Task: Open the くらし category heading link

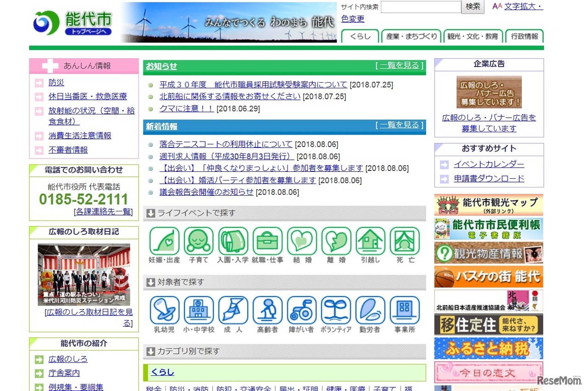Action: pyautogui.click(x=163, y=372)
